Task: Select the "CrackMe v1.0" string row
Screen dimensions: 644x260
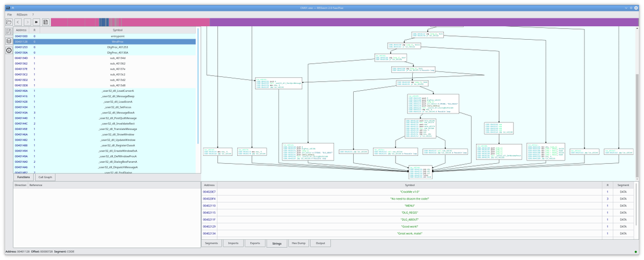Action: click(417, 192)
